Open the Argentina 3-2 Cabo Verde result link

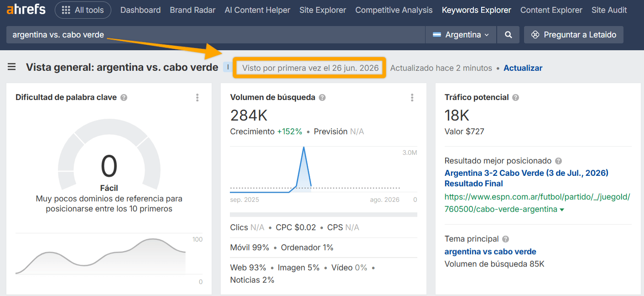tap(526, 178)
